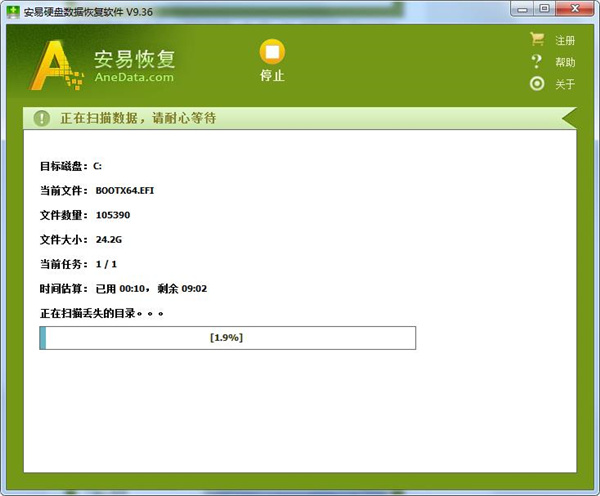Click the question mark help icon
600x496 pixels.
(537, 61)
